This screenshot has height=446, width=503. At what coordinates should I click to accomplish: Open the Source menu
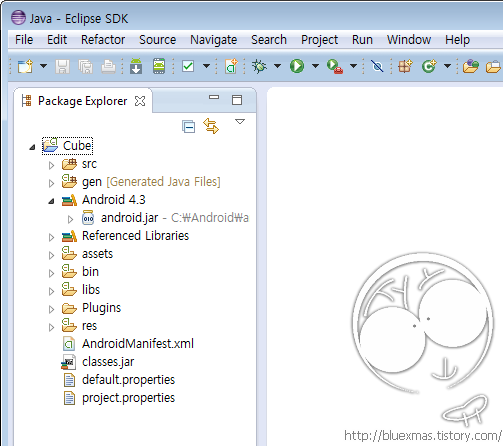pyautogui.click(x=157, y=40)
